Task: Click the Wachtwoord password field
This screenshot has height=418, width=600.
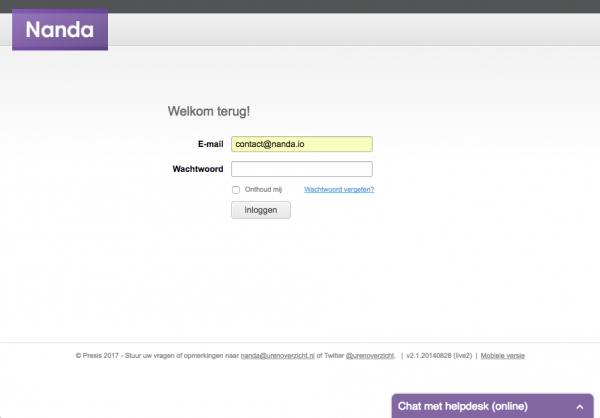Action: (302, 169)
